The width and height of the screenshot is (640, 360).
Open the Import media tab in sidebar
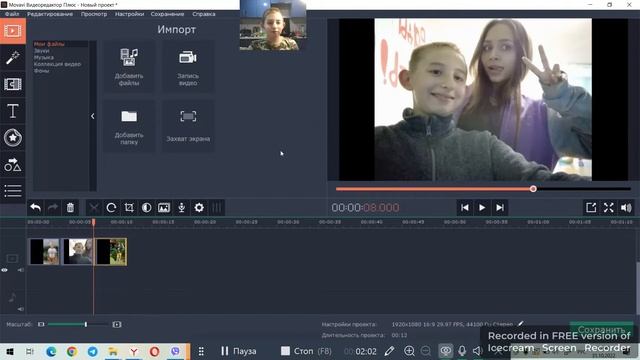click(13, 31)
